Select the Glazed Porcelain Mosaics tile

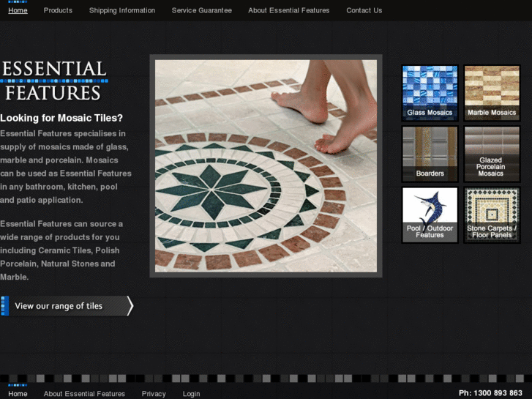pyautogui.click(x=491, y=153)
